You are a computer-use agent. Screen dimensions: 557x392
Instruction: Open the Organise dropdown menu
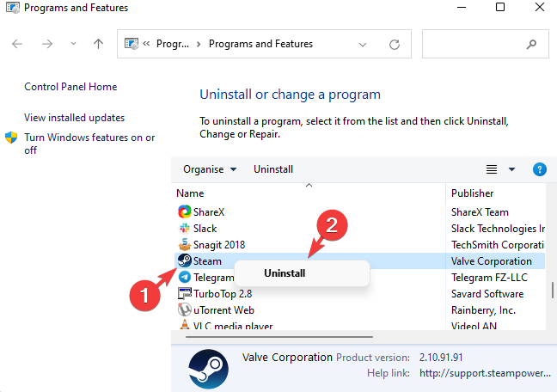tap(210, 169)
